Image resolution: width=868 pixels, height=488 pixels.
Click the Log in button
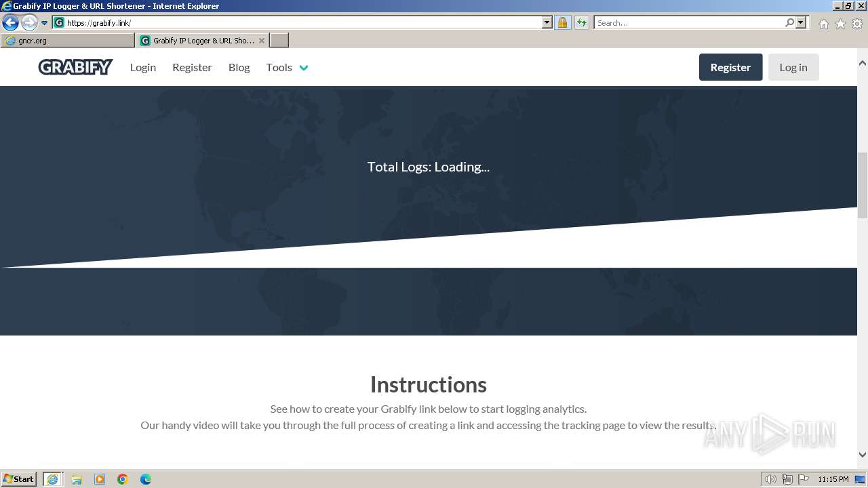(x=793, y=67)
